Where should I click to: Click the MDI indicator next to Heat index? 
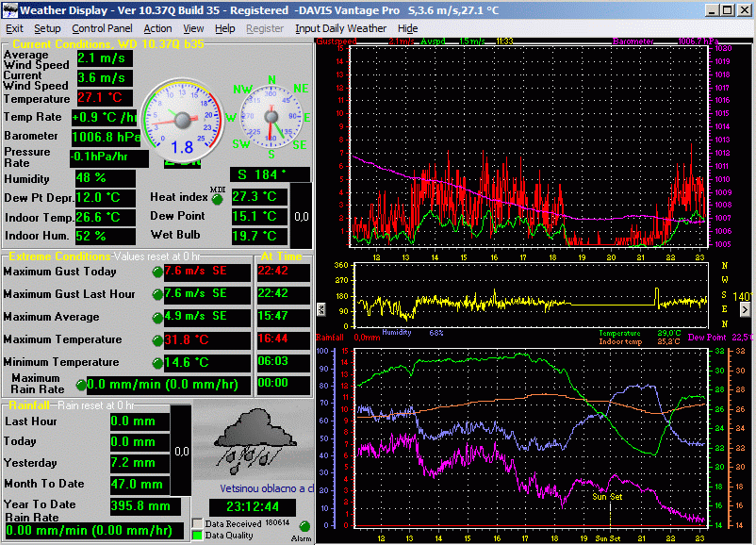[x=218, y=198]
